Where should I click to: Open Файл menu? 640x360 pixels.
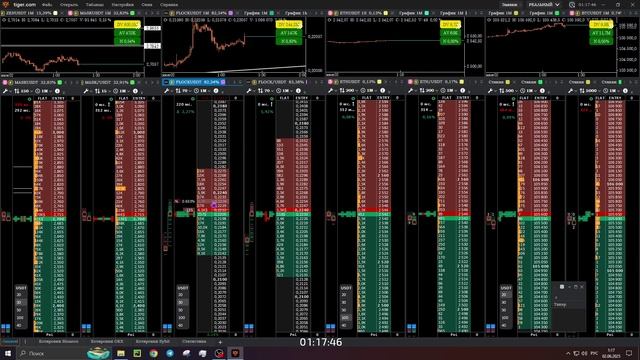point(47,5)
